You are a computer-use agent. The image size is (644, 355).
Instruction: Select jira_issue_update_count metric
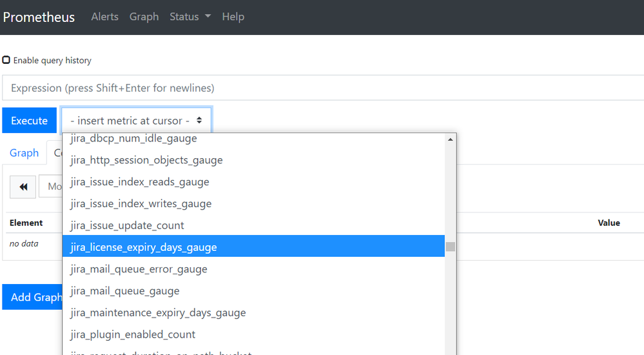[x=253, y=225]
